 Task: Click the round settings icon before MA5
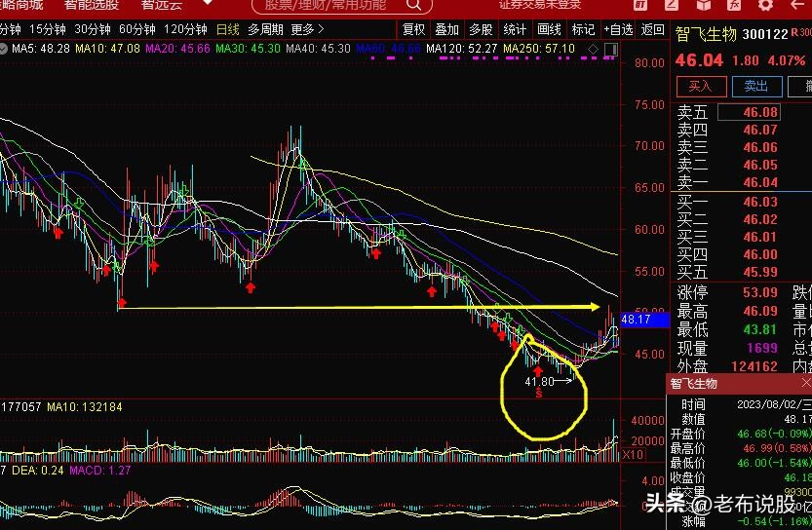(x=3, y=49)
